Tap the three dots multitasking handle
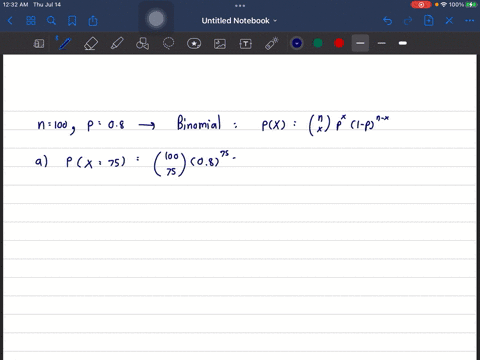Viewport: 480px width, 360px height. click(x=240, y=6)
